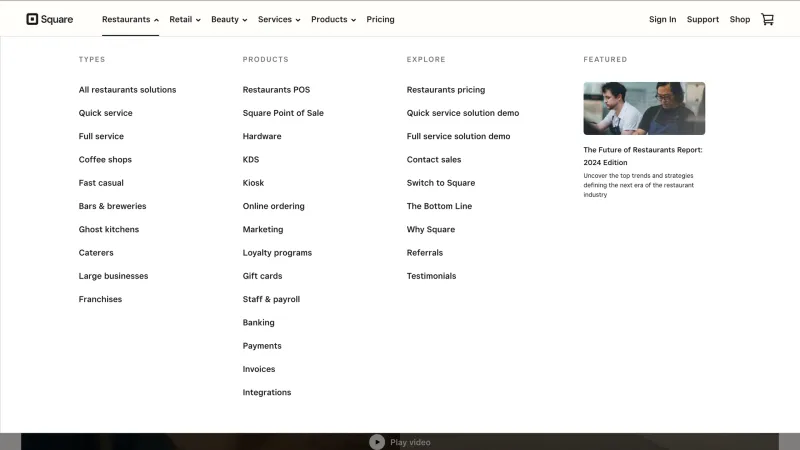Screen dimensions: 800x450
Task: Open Staff & payroll
Action: tap(271, 299)
